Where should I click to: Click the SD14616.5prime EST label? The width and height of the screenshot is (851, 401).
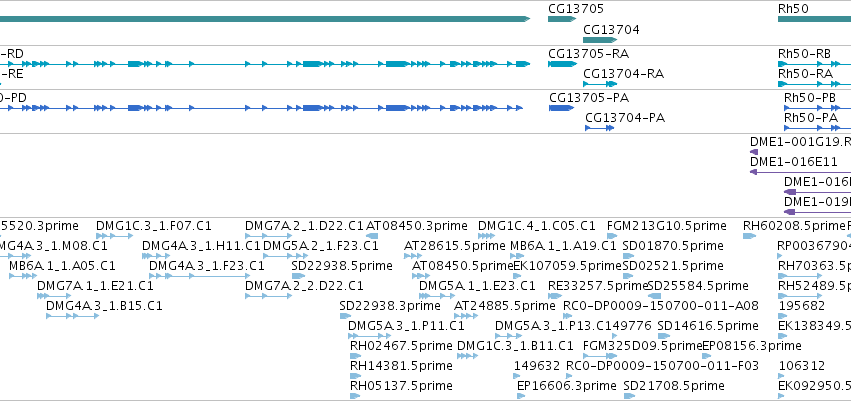pyautogui.click(x=708, y=326)
